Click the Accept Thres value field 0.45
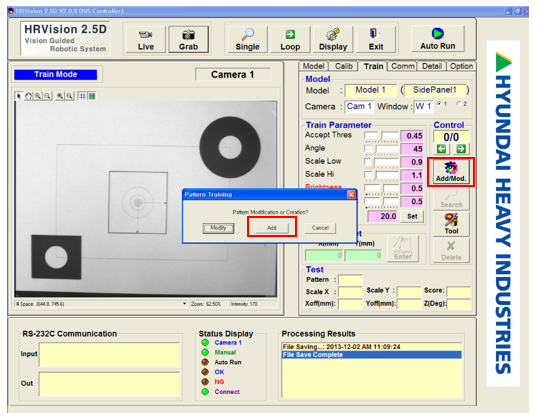This screenshot has height=419, width=538. tap(412, 136)
